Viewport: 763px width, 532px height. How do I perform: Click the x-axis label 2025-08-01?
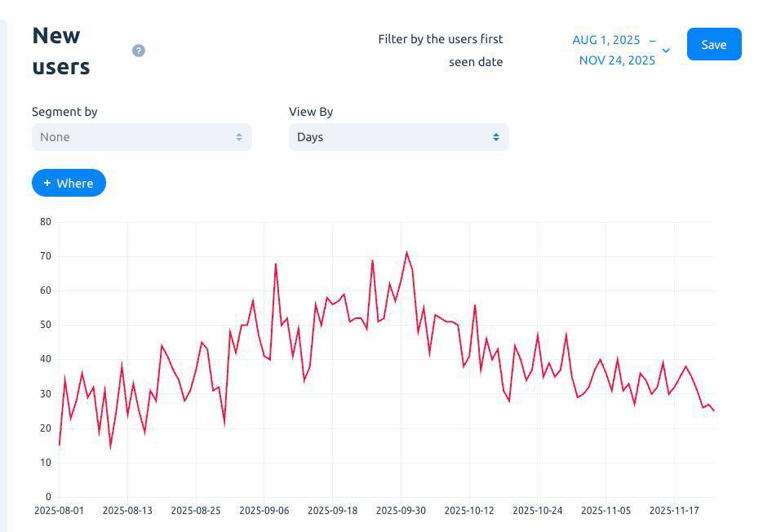tap(60, 510)
